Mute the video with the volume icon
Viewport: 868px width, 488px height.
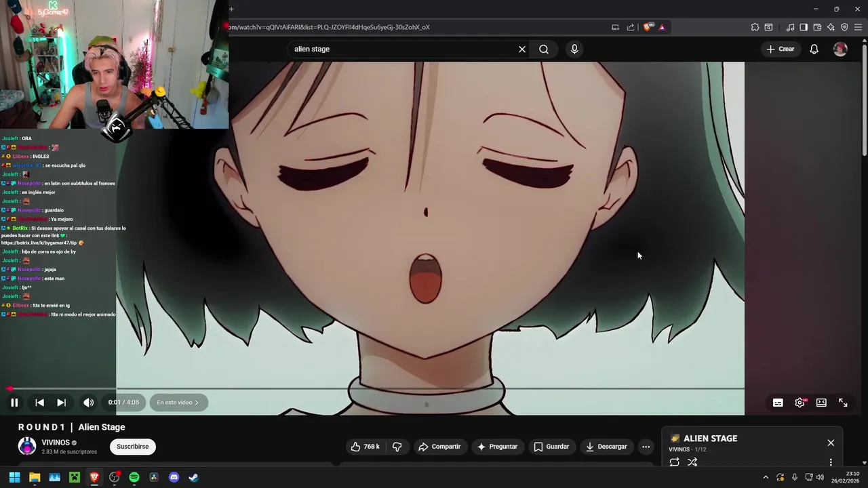tap(88, 403)
